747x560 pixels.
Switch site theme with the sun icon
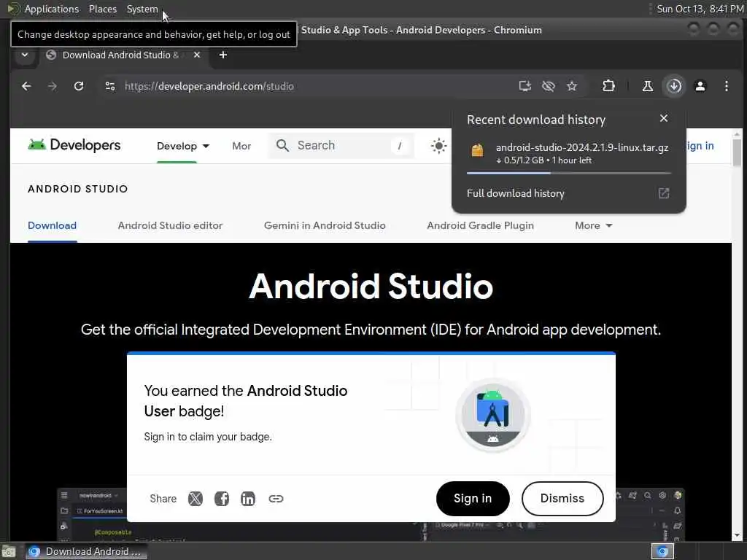(438, 146)
